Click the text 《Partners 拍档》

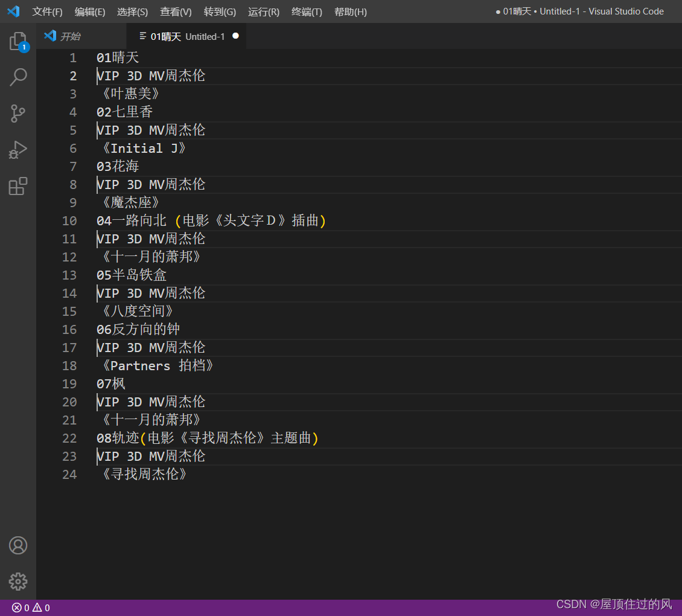[x=158, y=366]
